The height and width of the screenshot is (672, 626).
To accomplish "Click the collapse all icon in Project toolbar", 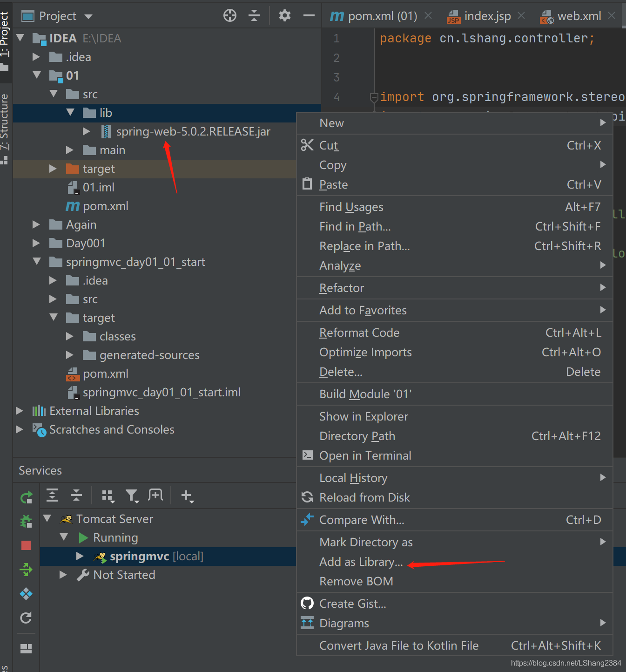I will tap(254, 15).
